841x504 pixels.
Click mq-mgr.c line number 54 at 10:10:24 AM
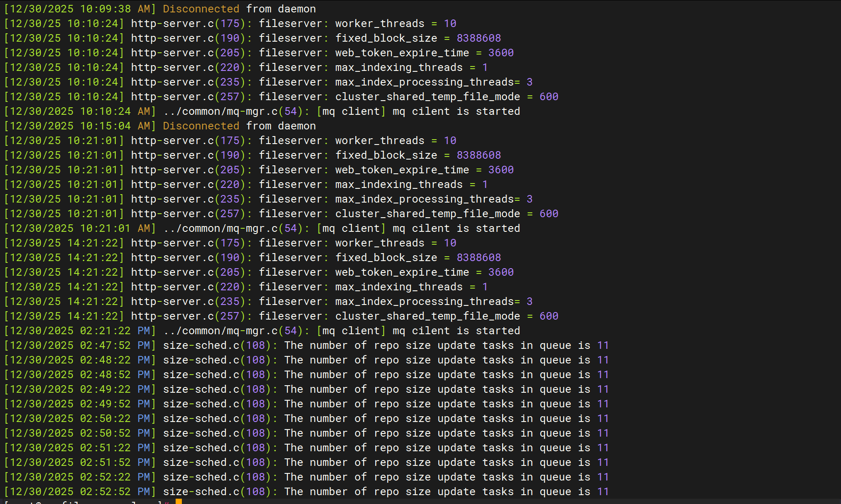pyautogui.click(x=291, y=111)
